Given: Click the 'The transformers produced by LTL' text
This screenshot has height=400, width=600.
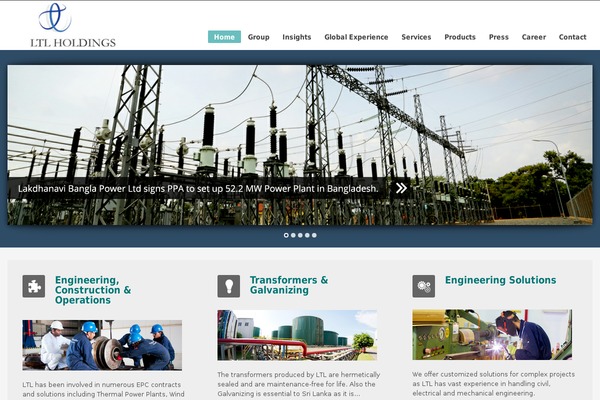Looking at the screenshot, I should (299, 384).
